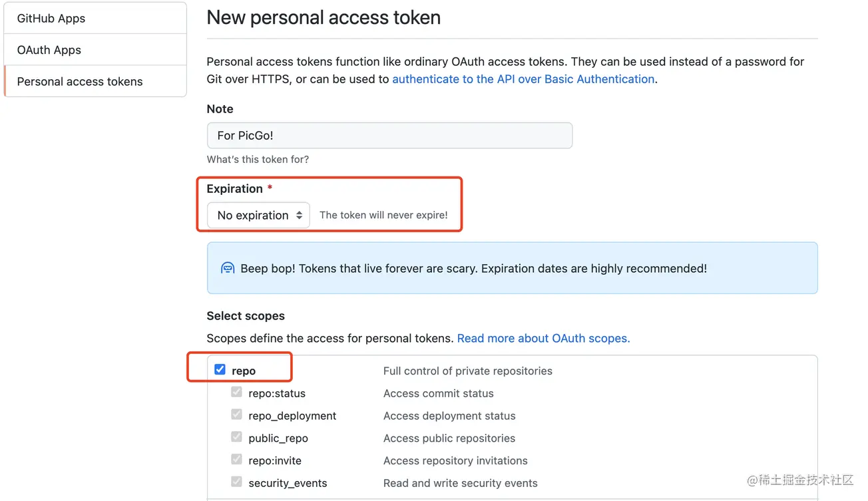This screenshot has width=868, height=501.
Task: Click the up-down arrows on the Expiration select
Action: coord(300,215)
